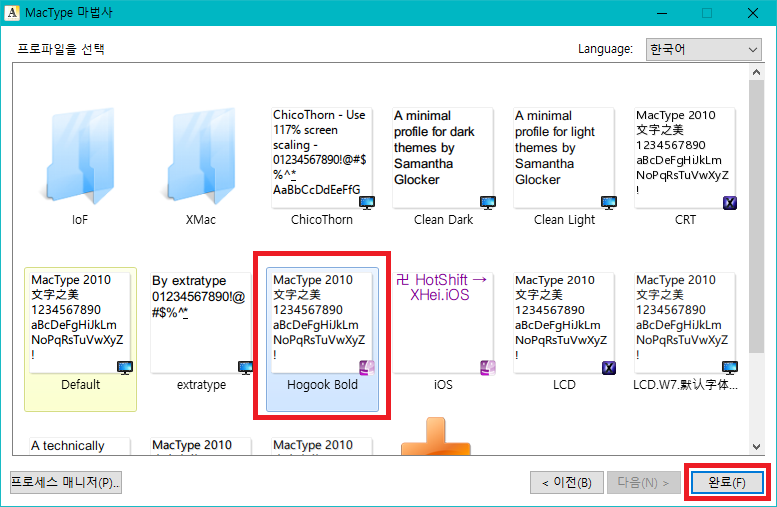
Task: Open the Language dropdown showing 한국어
Action: pos(703,49)
